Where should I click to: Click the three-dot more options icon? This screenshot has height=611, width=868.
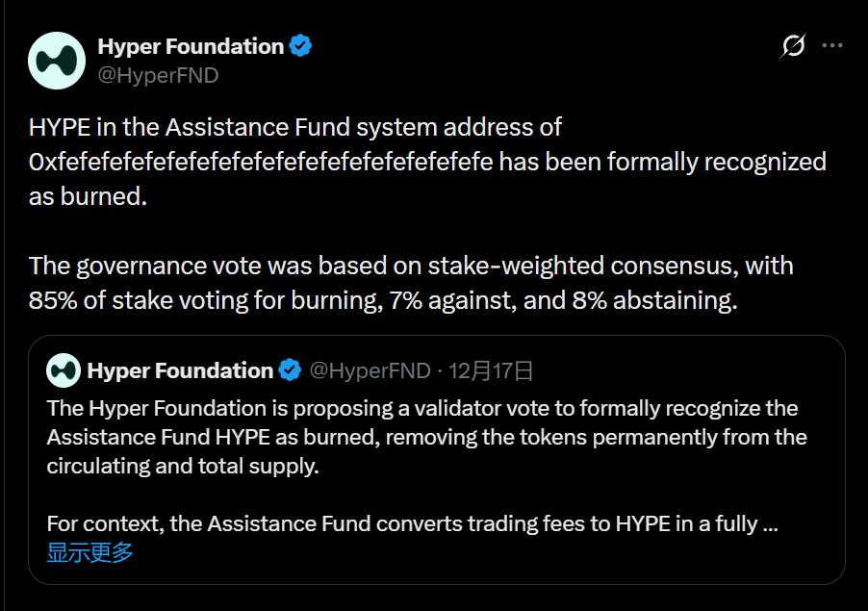pyautogui.click(x=833, y=43)
